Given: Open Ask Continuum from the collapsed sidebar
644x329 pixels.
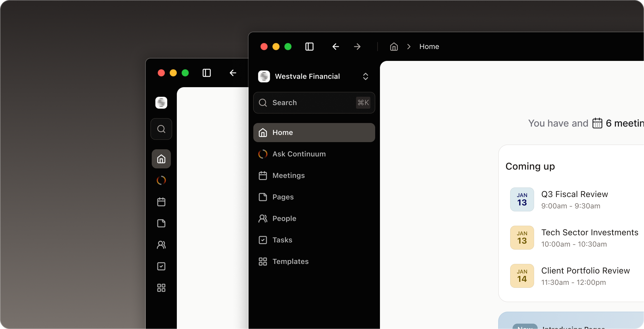Looking at the screenshot, I should (161, 180).
